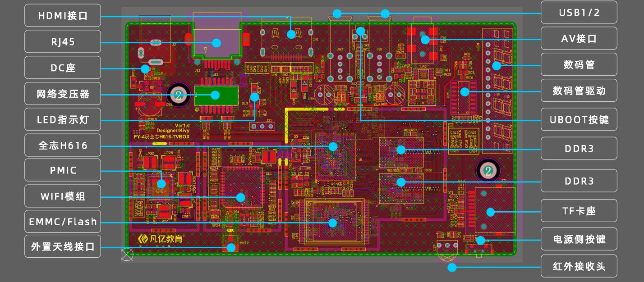Select the 外置天线接口 label
This screenshot has height=282, width=644.
[x=62, y=247]
